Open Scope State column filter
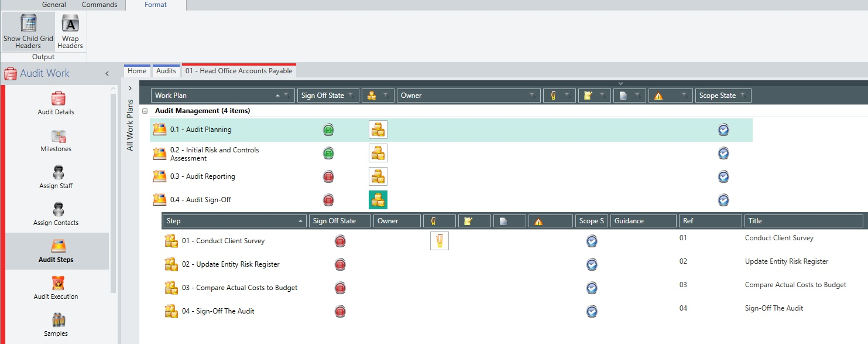The height and width of the screenshot is (344, 868). pyautogui.click(x=743, y=96)
